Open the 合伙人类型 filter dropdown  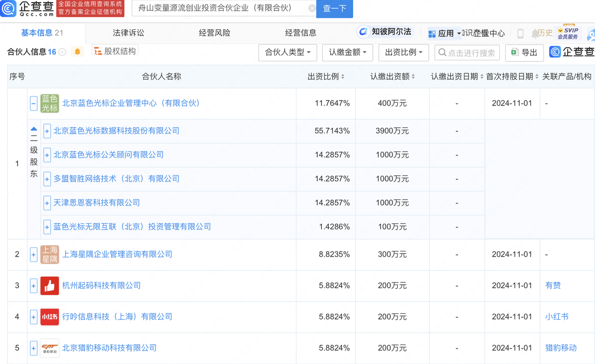point(288,52)
